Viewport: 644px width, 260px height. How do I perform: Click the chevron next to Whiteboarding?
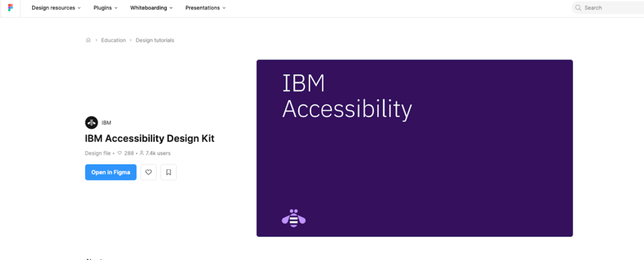[x=171, y=8]
